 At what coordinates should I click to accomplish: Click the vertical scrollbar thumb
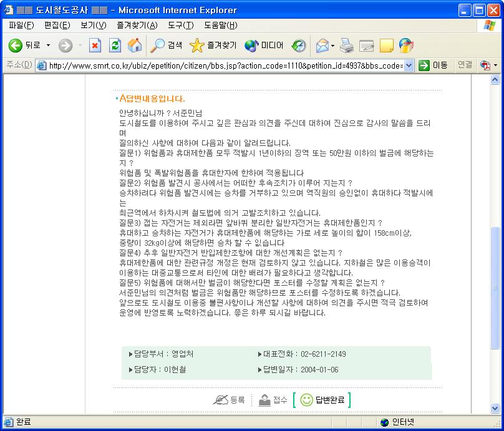(x=495, y=287)
